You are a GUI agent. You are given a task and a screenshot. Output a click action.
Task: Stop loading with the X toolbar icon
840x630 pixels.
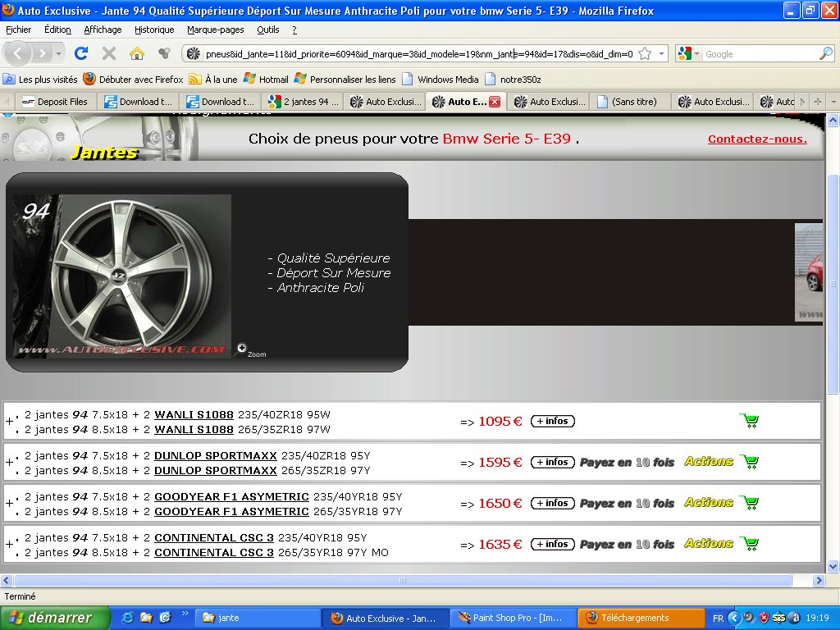pyautogui.click(x=109, y=53)
